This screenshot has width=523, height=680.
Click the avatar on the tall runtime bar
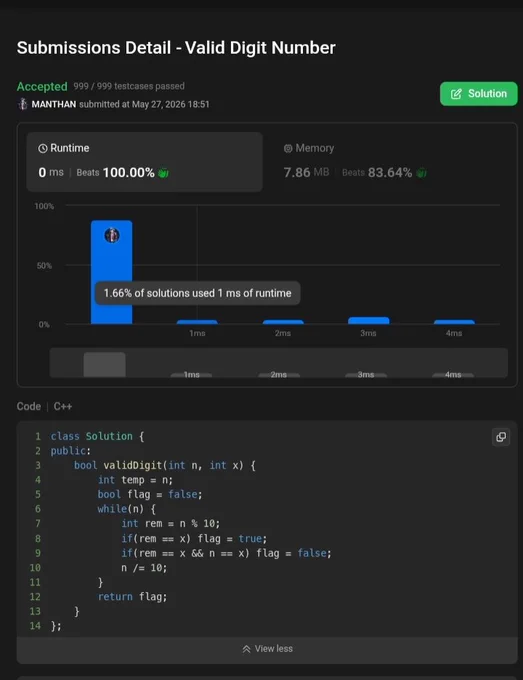coord(112,235)
